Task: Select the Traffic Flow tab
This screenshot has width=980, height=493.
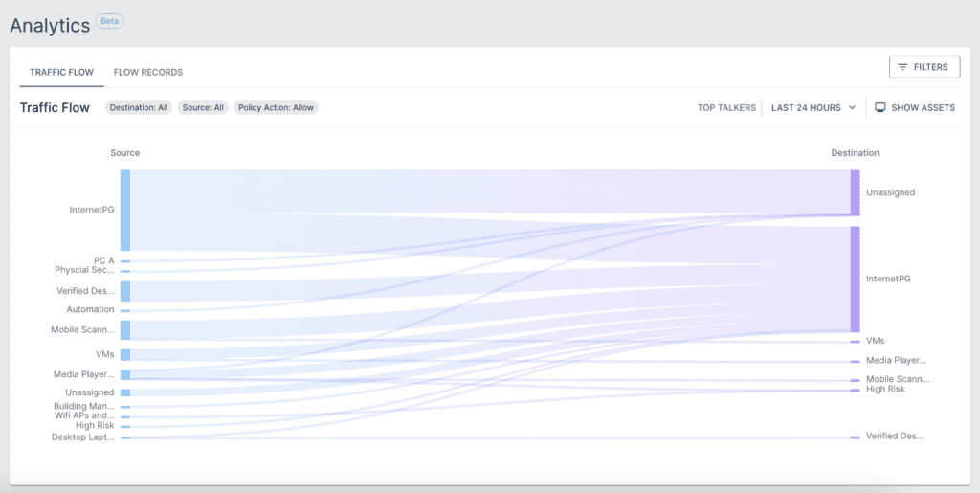Action: [60, 72]
